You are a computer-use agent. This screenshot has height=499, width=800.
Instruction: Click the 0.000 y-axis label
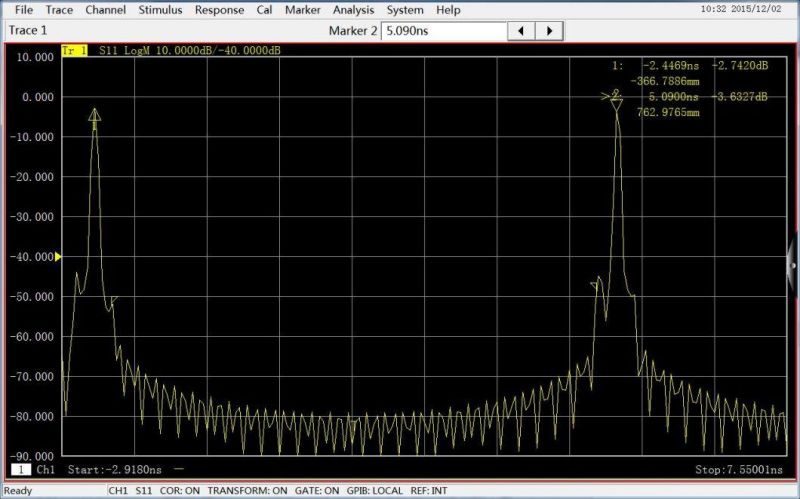pyautogui.click(x=38, y=97)
